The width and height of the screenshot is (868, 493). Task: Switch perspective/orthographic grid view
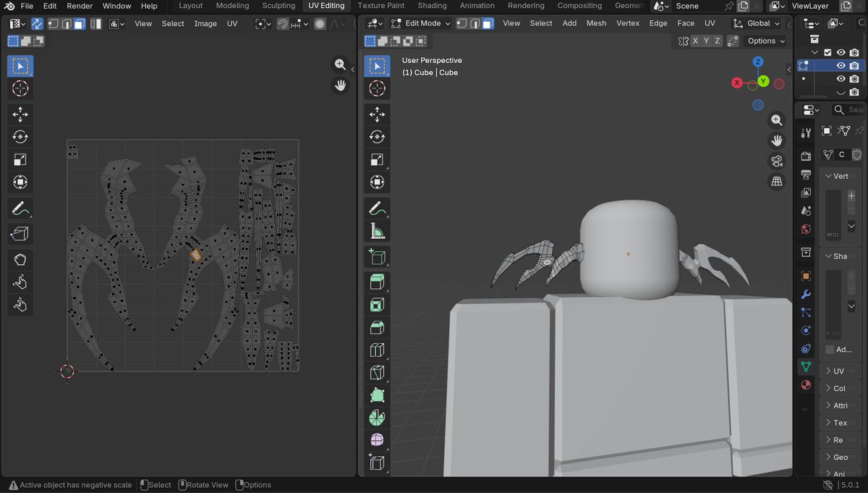777,182
